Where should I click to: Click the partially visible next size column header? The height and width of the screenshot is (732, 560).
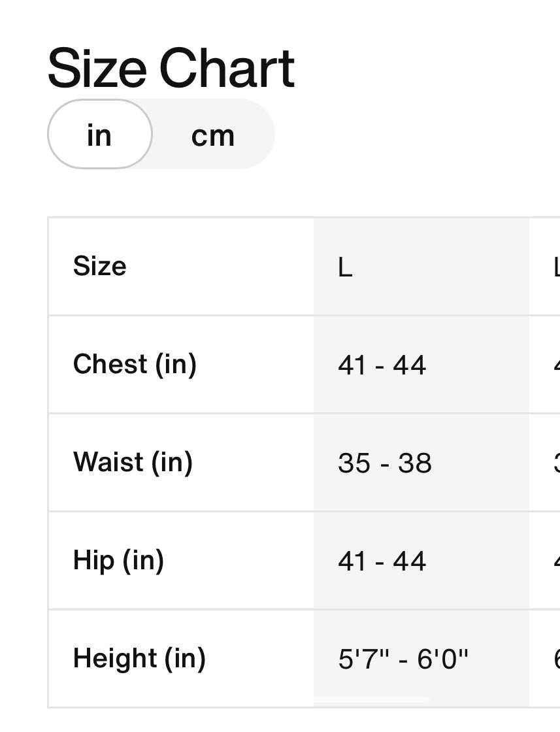[x=555, y=267]
